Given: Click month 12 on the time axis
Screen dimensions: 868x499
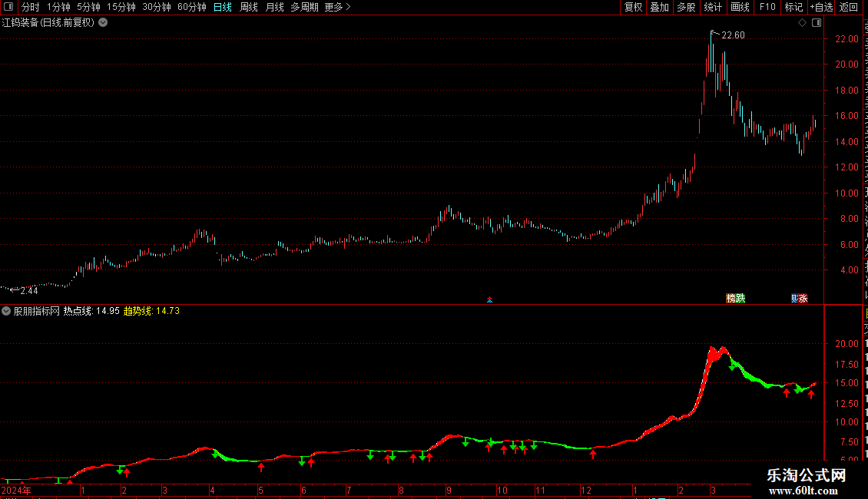Looking at the screenshot, I should (586, 490).
